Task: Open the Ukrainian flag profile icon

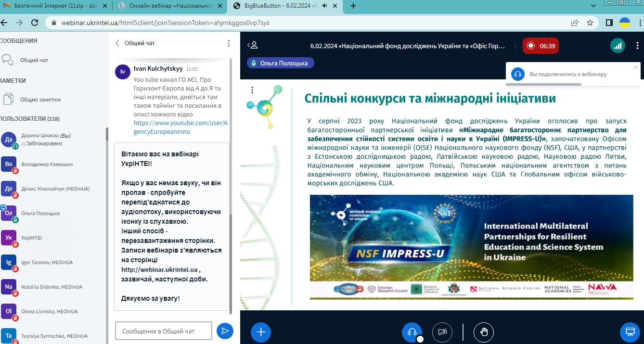Action: (625, 23)
